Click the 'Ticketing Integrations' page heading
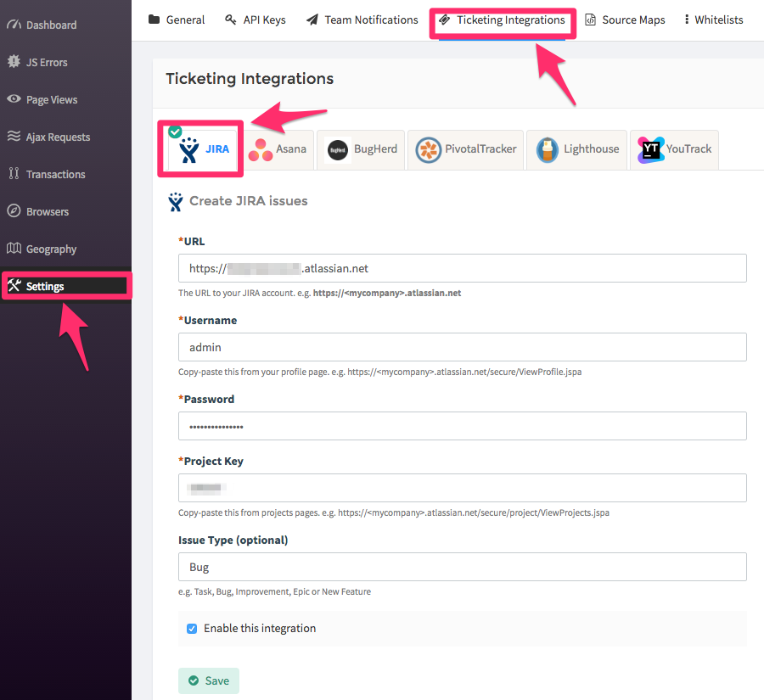764x700 pixels. pyautogui.click(x=250, y=78)
